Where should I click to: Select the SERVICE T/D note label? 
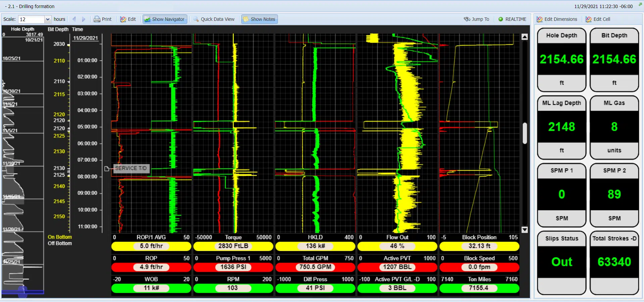[131, 168]
